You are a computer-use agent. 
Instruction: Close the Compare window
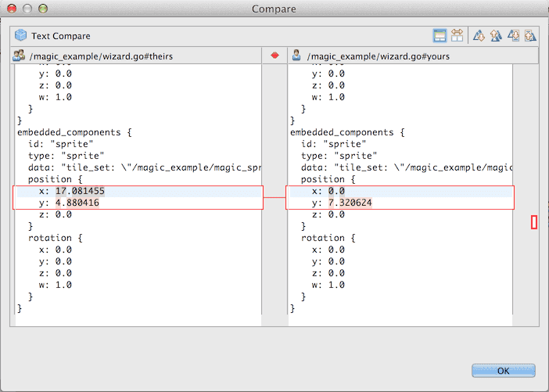[12, 9]
